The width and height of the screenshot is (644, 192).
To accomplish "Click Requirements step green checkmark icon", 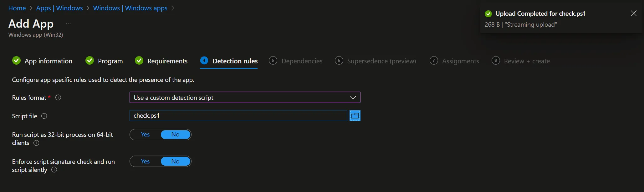I will point(139,61).
